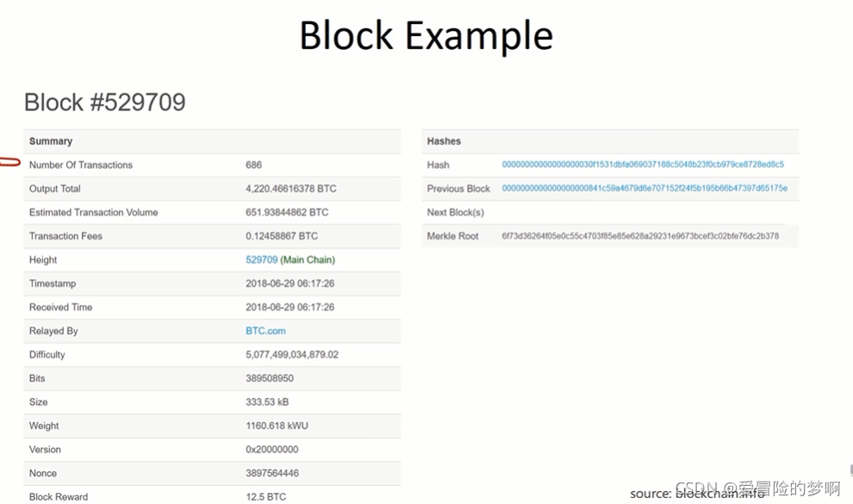Click the Timestamp row value
This screenshot has width=853, height=504.
[x=290, y=283]
